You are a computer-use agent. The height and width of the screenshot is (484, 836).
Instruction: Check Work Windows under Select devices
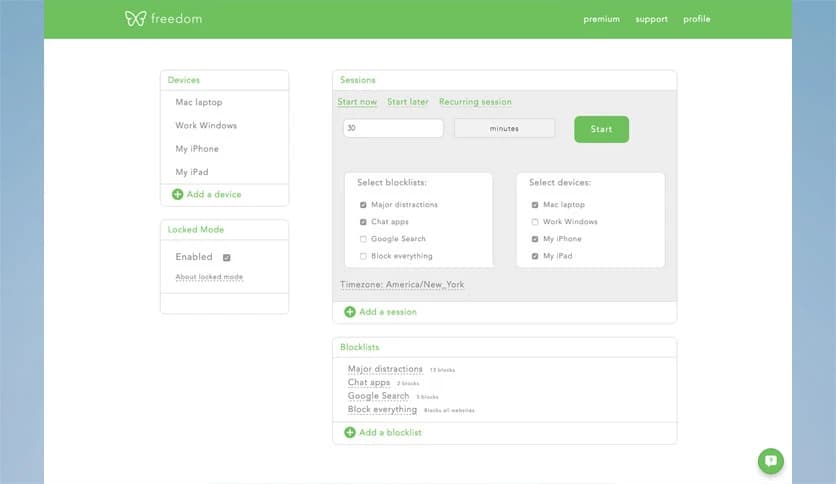535,222
